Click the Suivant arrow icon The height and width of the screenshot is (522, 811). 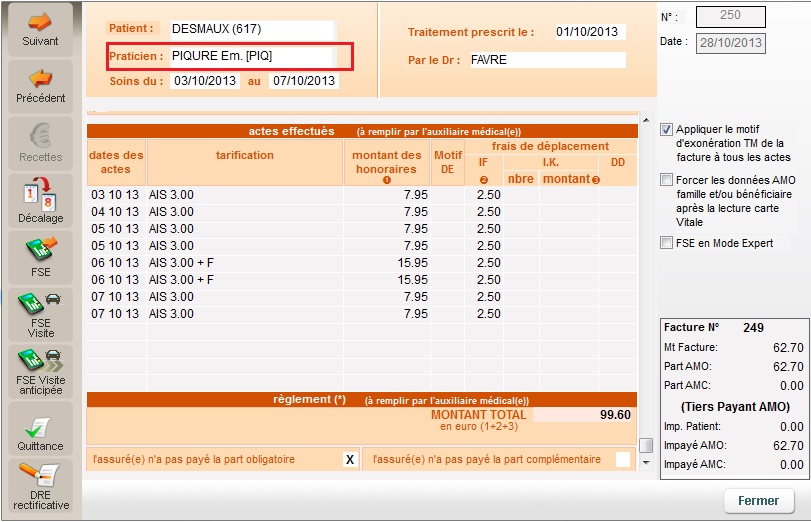(40, 22)
